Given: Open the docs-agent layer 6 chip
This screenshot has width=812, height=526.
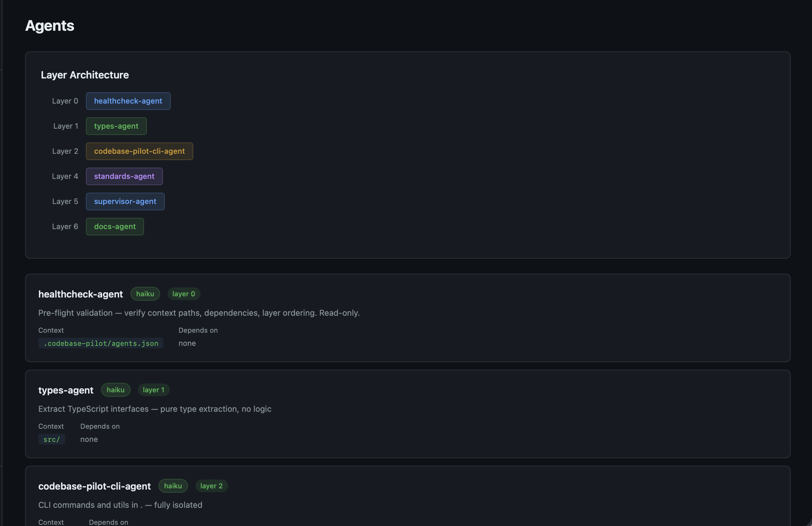Looking at the screenshot, I should [115, 226].
